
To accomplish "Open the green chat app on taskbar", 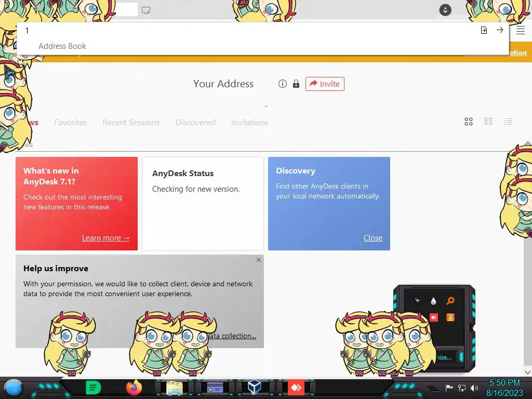I will (93, 388).
